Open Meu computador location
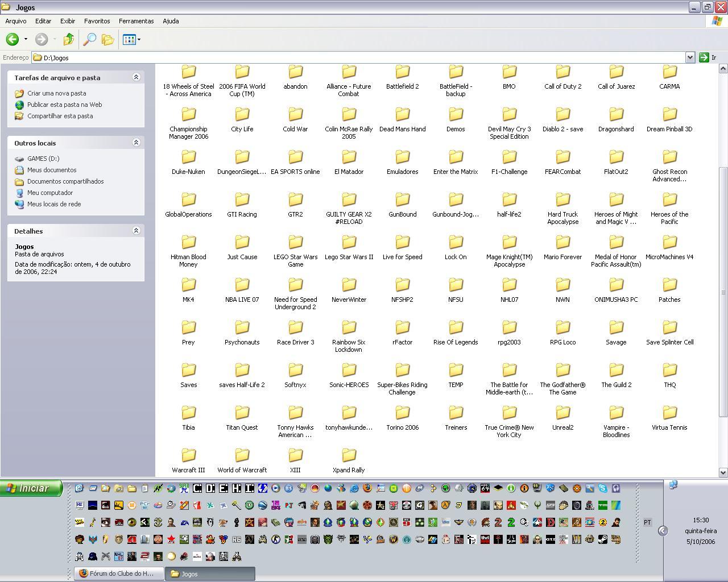728x582 pixels. coord(50,193)
